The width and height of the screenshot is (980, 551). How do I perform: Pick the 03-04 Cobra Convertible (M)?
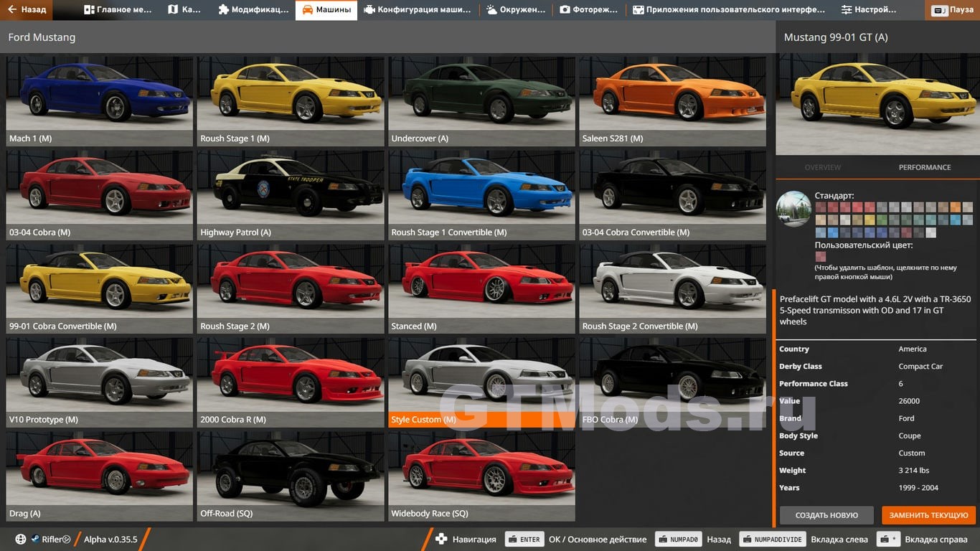pos(673,195)
